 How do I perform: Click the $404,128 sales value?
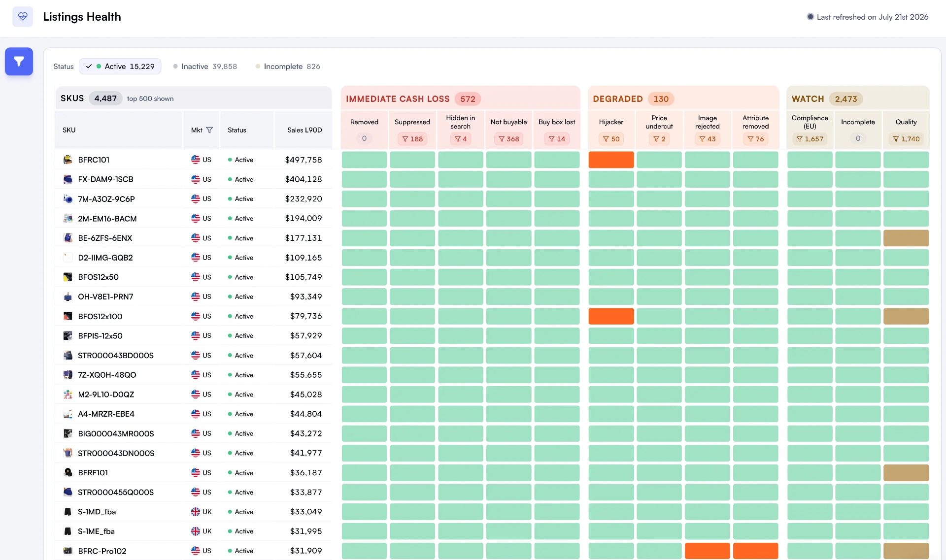[x=304, y=179]
